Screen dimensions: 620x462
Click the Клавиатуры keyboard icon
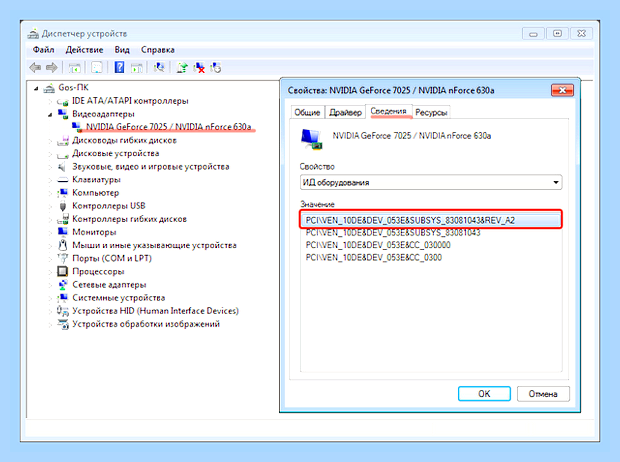(62, 180)
